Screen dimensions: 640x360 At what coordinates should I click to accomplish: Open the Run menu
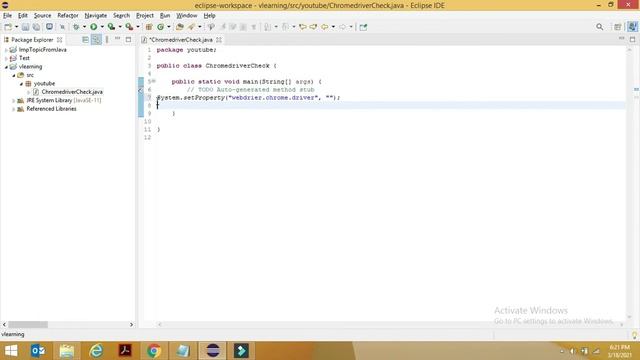click(165, 16)
